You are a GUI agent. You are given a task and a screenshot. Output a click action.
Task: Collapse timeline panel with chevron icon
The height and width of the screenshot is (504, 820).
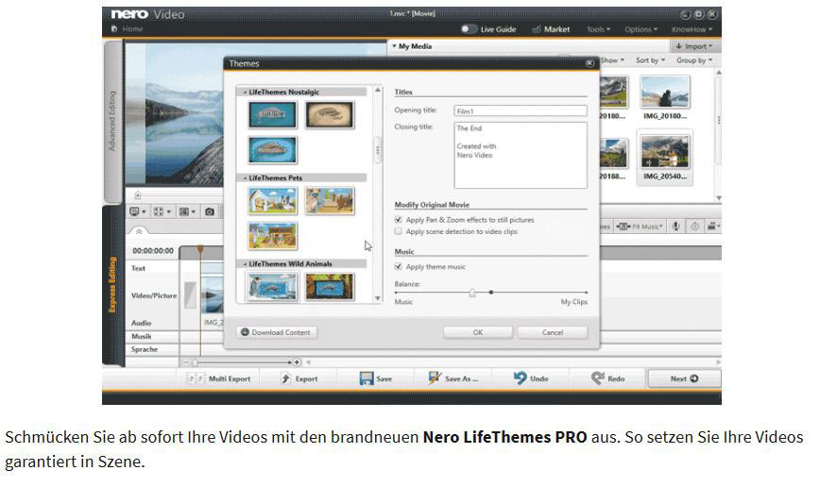(x=139, y=230)
